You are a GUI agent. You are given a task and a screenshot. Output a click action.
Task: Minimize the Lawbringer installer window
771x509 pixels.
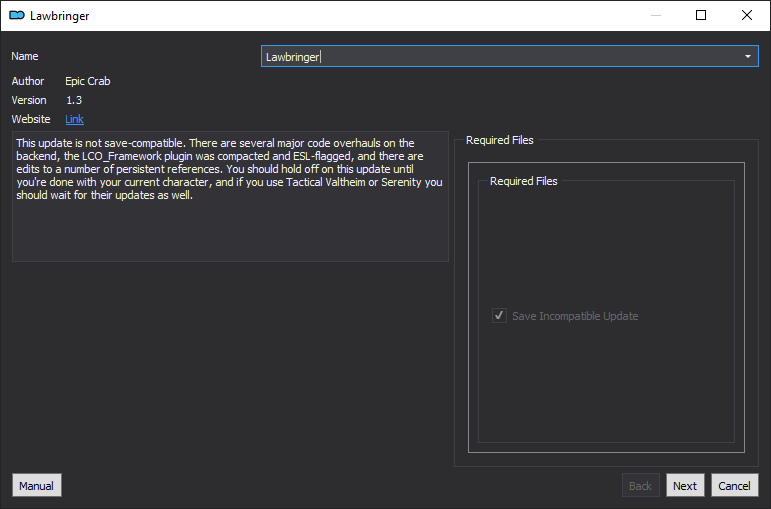point(655,16)
